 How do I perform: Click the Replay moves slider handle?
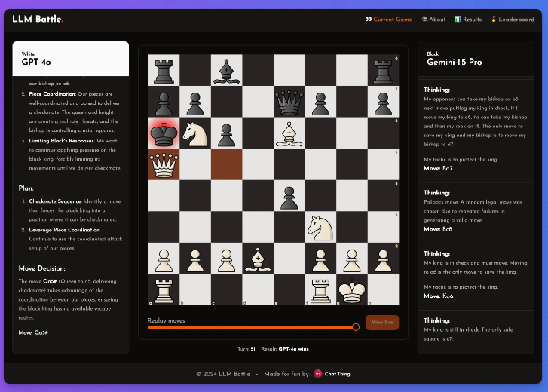356,326
